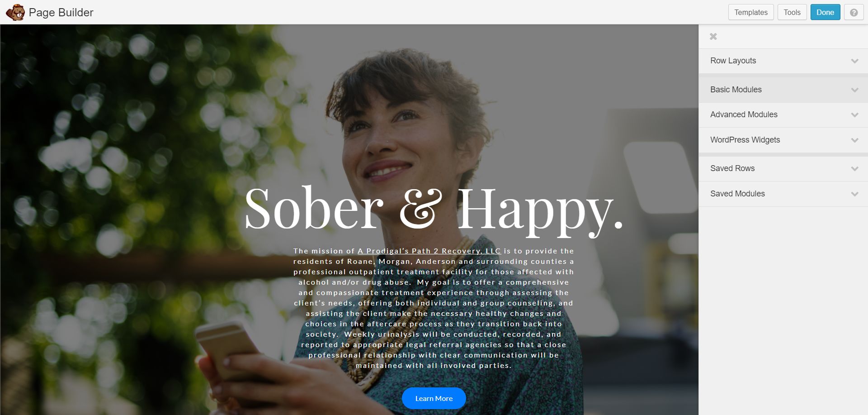Expand Row Layouts chevron arrow
The image size is (868, 415).
(x=854, y=61)
